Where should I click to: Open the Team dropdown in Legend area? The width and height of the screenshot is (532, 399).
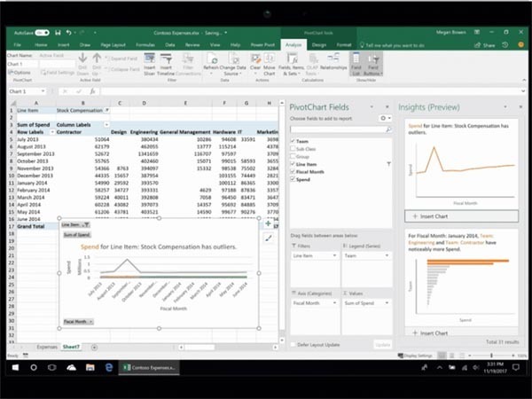[x=387, y=255]
